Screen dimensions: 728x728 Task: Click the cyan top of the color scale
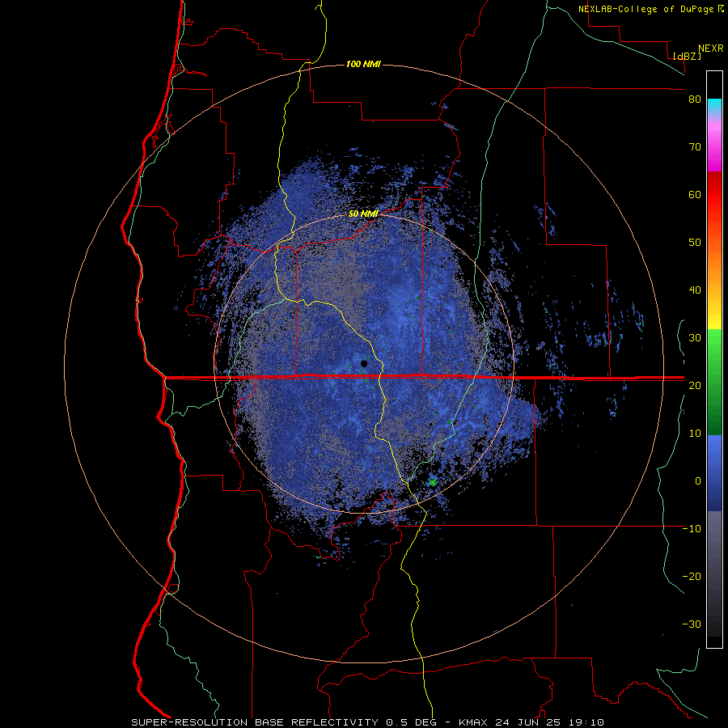click(714, 105)
